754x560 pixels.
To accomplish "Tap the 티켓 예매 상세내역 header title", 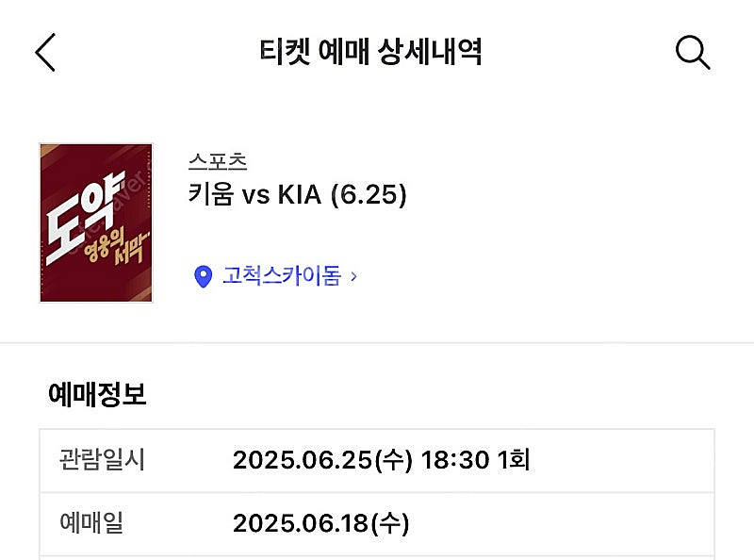I will point(370,52).
